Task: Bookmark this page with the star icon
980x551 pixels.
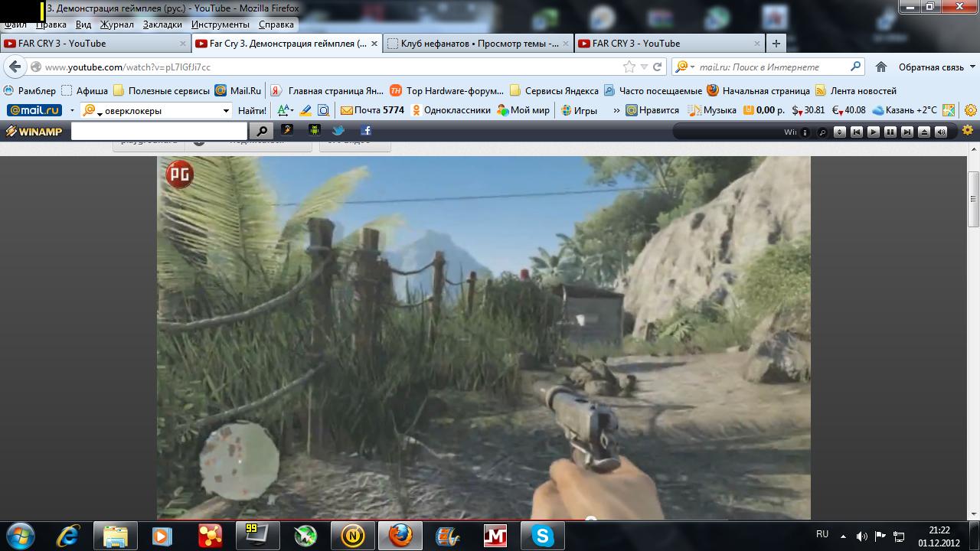Action: pos(629,67)
